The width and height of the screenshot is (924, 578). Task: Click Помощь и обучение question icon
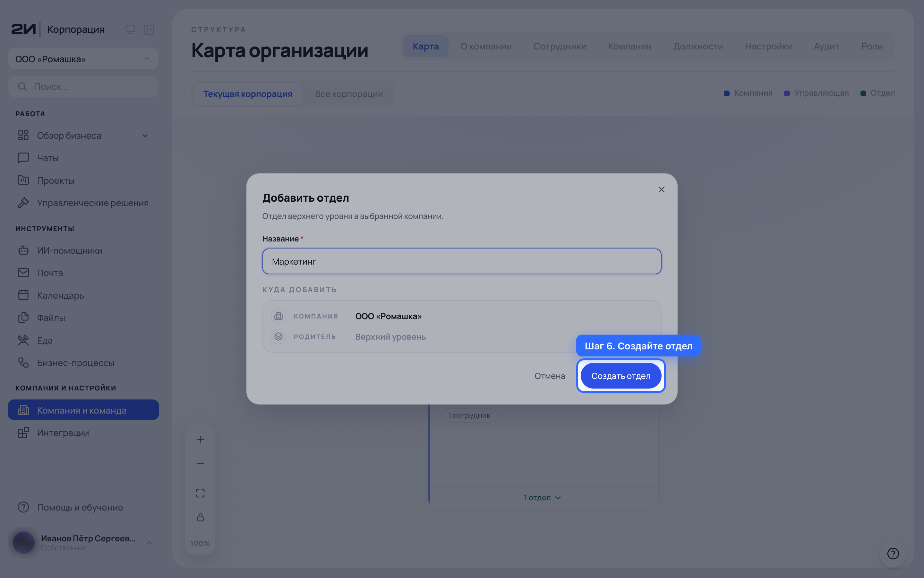pos(23,507)
